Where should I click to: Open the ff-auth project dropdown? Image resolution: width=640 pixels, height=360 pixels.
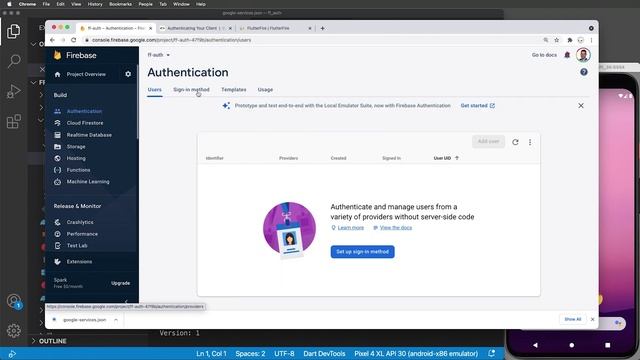coord(159,55)
